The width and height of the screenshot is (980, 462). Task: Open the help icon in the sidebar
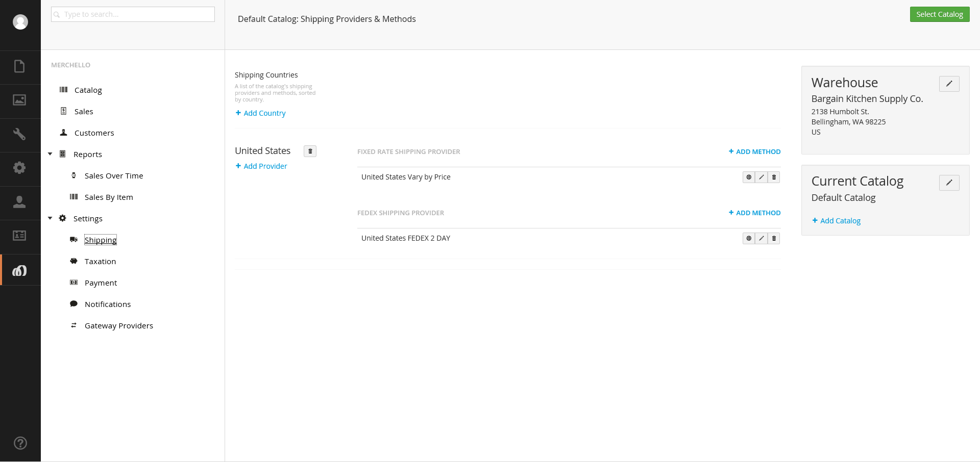tap(20, 443)
